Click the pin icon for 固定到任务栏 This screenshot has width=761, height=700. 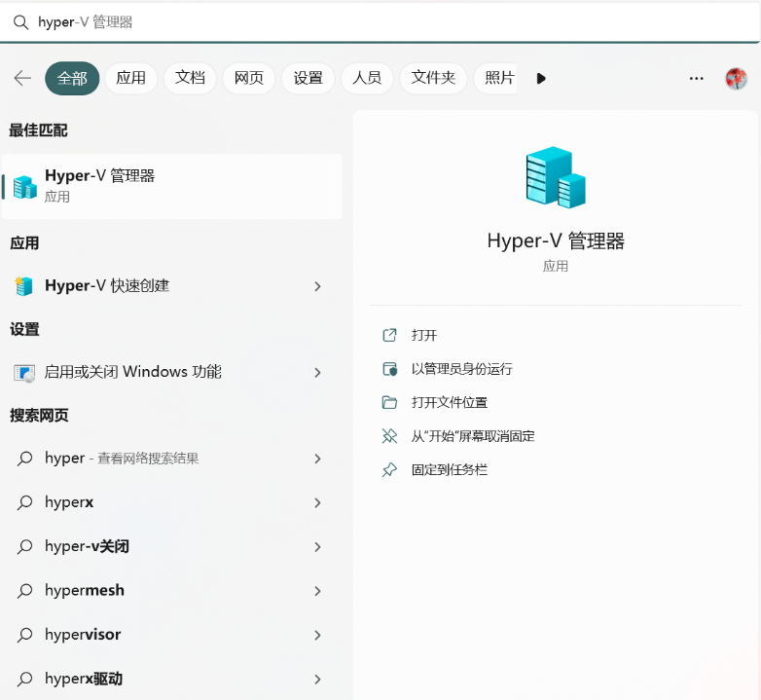tap(389, 470)
